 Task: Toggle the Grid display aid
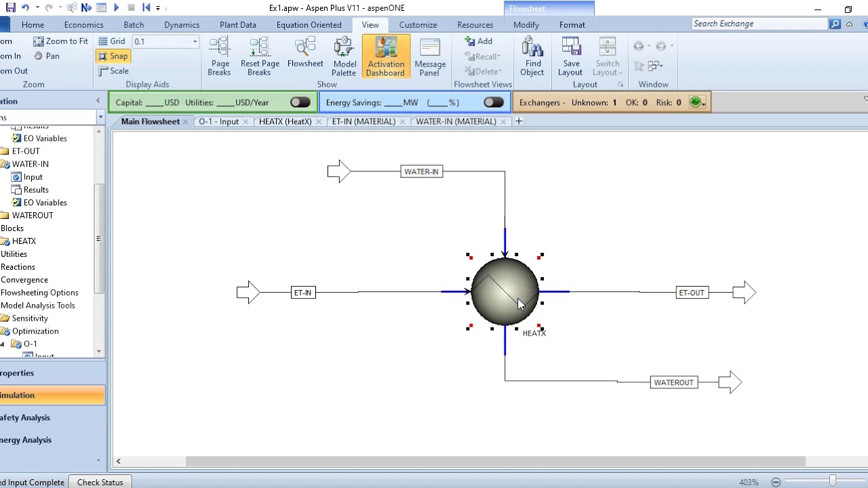[x=111, y=41]
